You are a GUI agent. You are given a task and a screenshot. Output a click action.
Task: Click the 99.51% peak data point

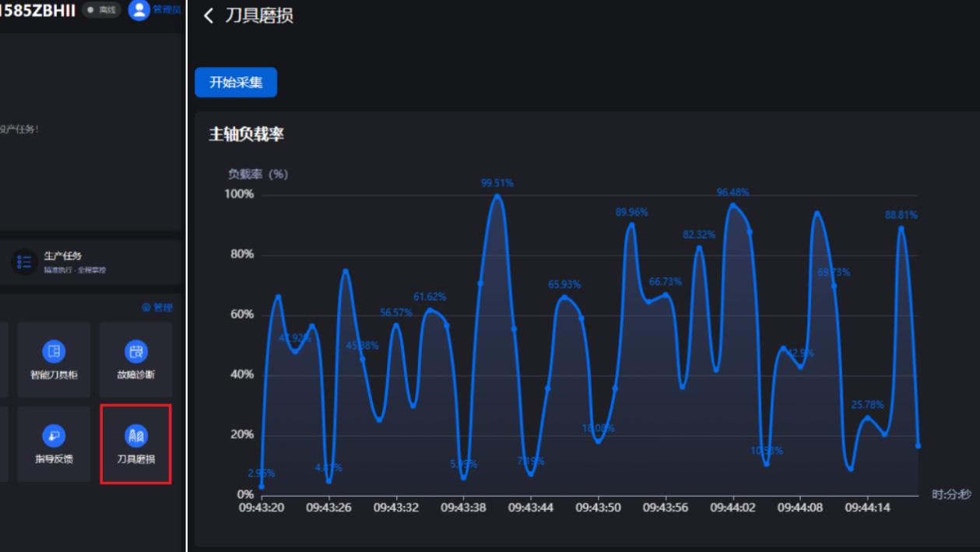coord(497,196)
